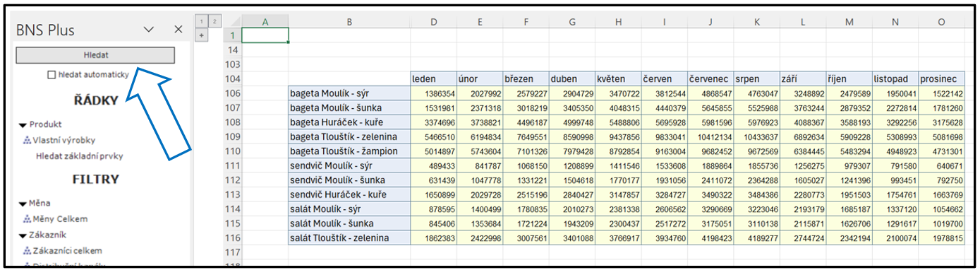Show outline level 1 columns
The image size is (980, 270).
tap(201, 21)
